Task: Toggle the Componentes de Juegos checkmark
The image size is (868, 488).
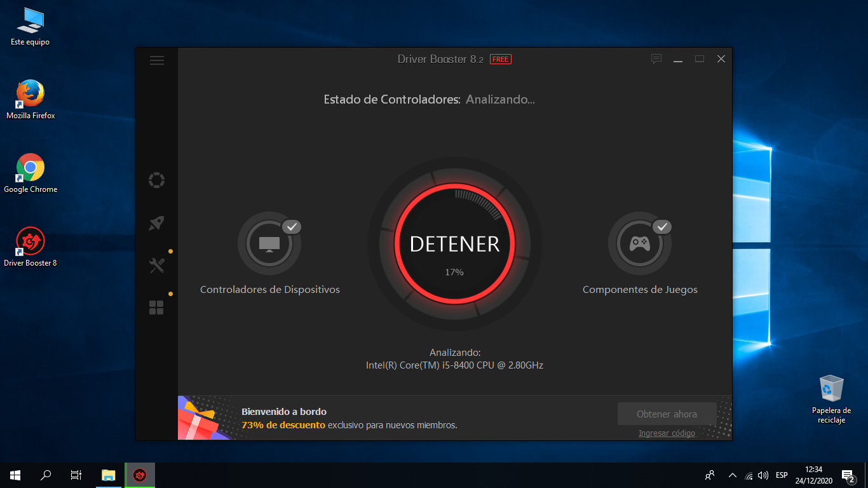Action: coord(662,226)
